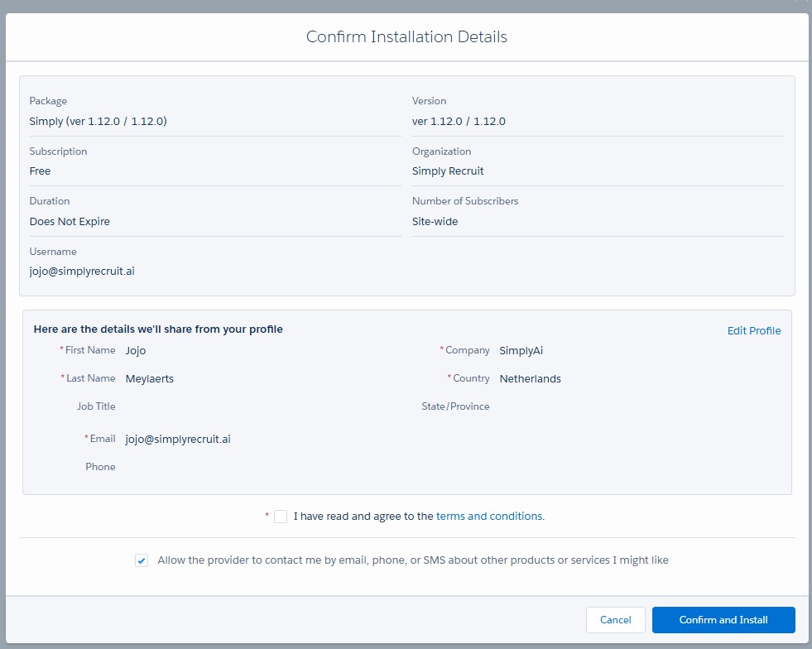Select the Company value SimplyAi

521,350
